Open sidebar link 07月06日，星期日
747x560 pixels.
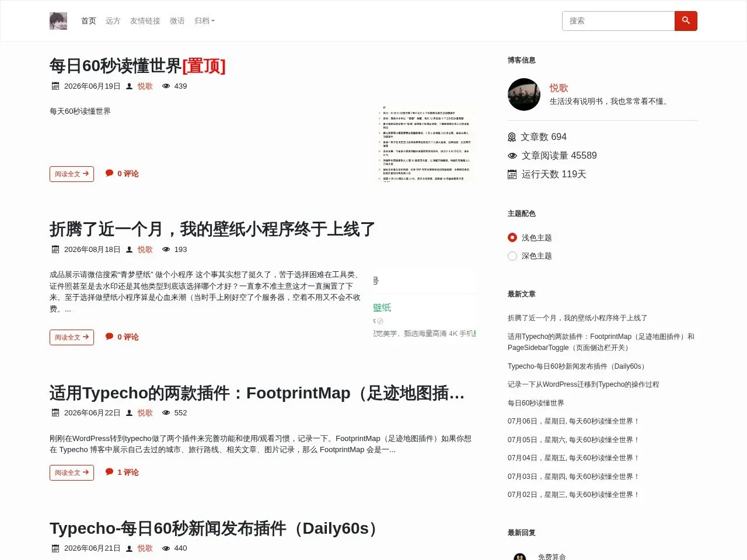[x=574, y=421]
